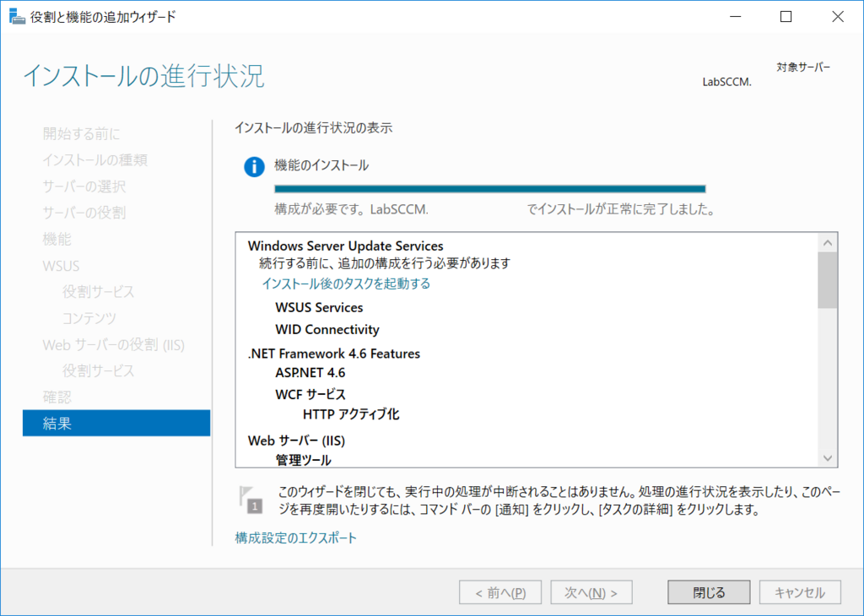Click ASP.NET 4.6 list entry
Image resolution: width=864 pixels, height=616 pixels.
(x=310, y=372)
